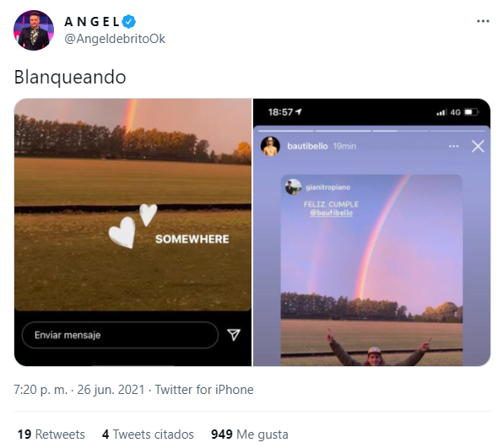Viewport: 503px width, 448px height.
Task: Click the battery indicator in phone status bar
Action: coord(471,112)
